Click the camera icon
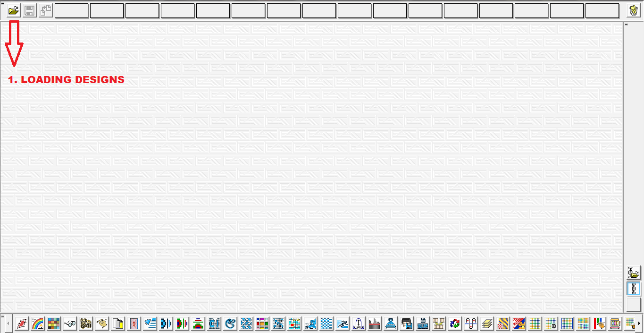 pyautogui.click(x=86, y=324)
